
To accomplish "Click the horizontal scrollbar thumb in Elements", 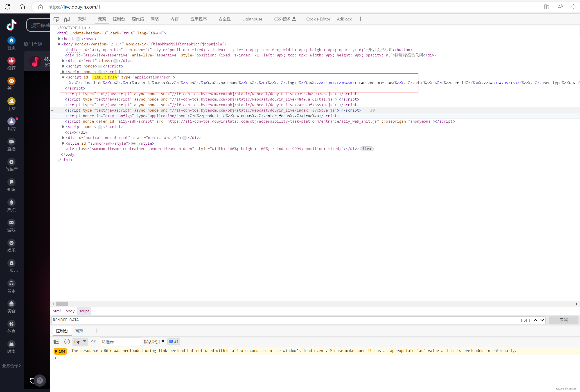I will pyautogui.click(x=62, y=304).
